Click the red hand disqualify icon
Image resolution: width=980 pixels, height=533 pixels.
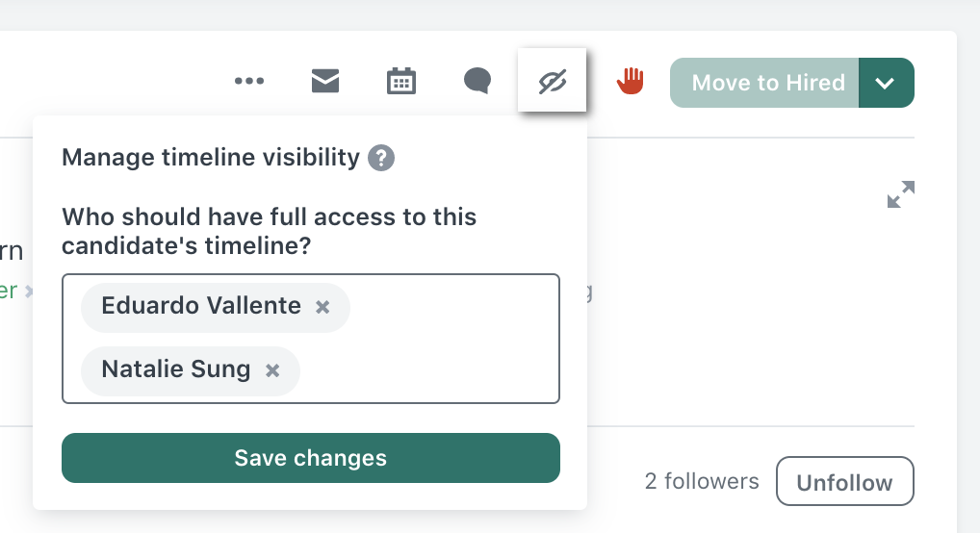click(630, 81)
